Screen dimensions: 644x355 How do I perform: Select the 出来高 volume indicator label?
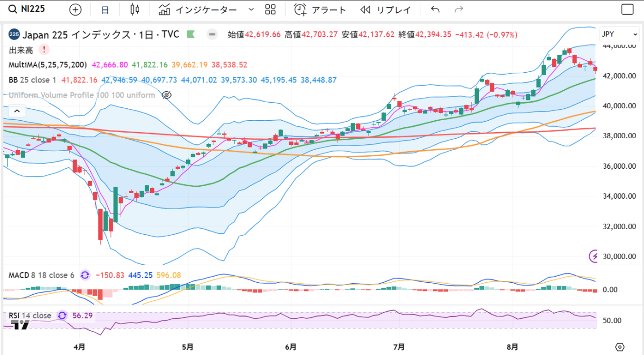[20, 49]
